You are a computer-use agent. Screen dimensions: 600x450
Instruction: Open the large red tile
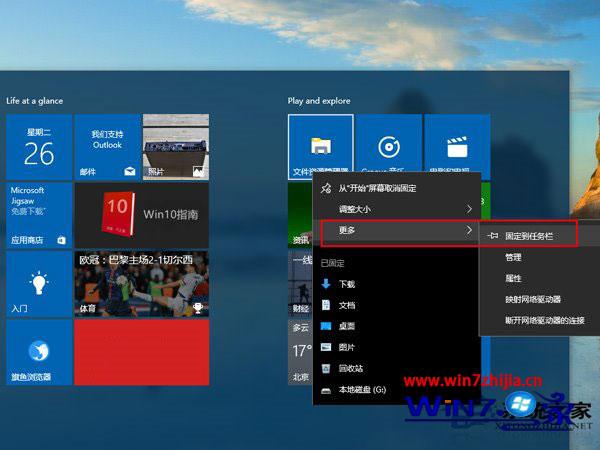click(x=142, y=352)
